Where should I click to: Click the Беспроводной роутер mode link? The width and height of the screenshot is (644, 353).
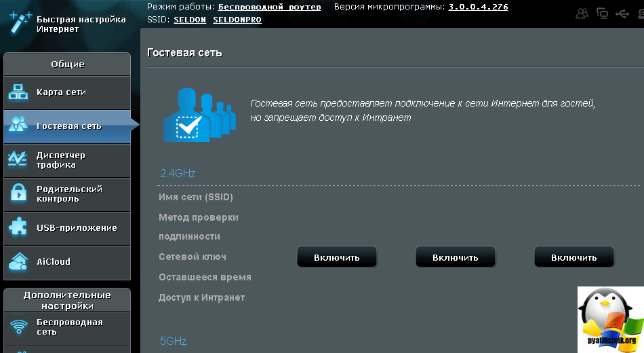[269, 7]
